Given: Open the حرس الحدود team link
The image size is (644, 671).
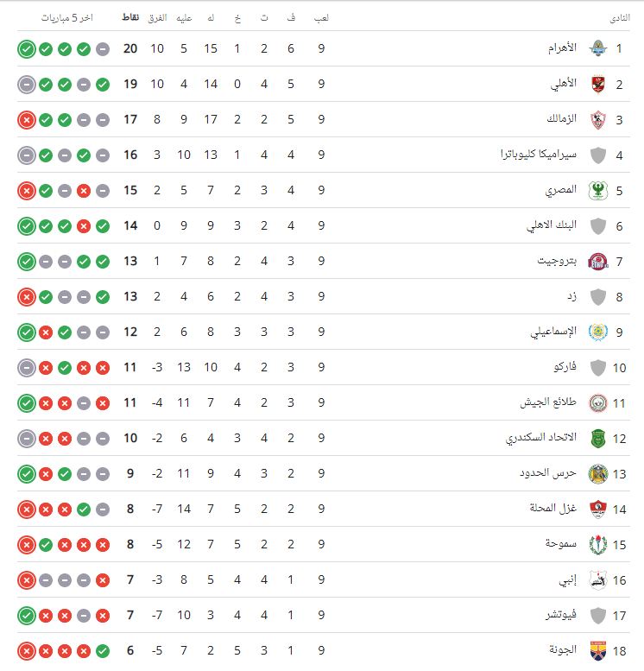Looking at the screenshot, I should (548, 473).
